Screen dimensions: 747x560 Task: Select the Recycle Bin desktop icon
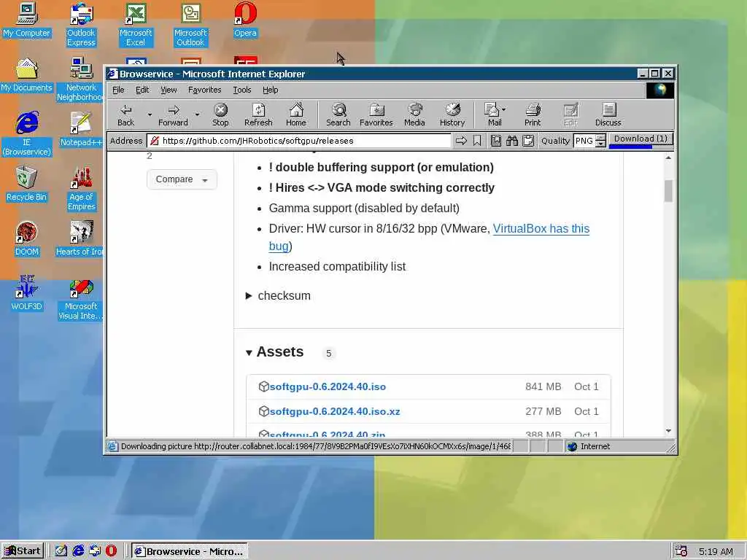(26, 184)
